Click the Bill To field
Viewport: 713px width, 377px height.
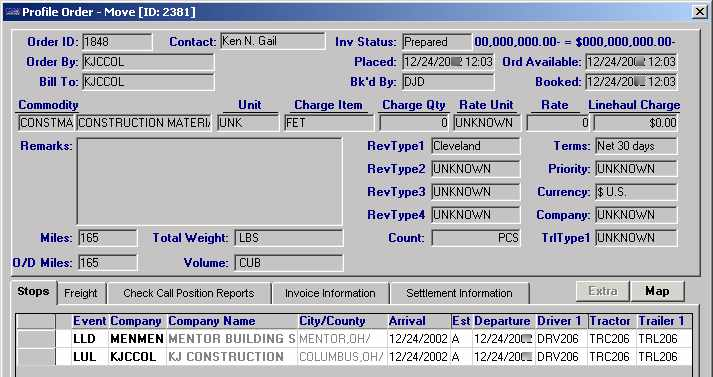click(x=148, y=82)
